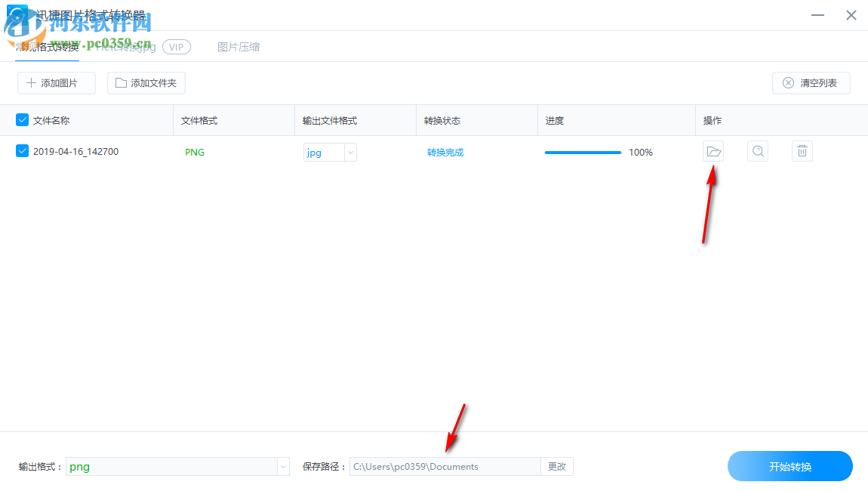This screenshot has height=491, width=868.
Task: Open the output folder for 2019-04-16_142700
Action: [x=713, y=151]
